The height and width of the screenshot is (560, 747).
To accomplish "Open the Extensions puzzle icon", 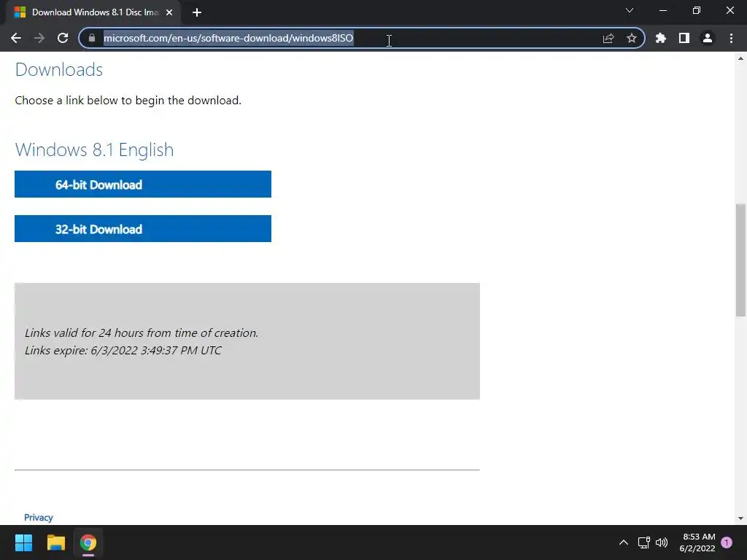I will point(661,38).
